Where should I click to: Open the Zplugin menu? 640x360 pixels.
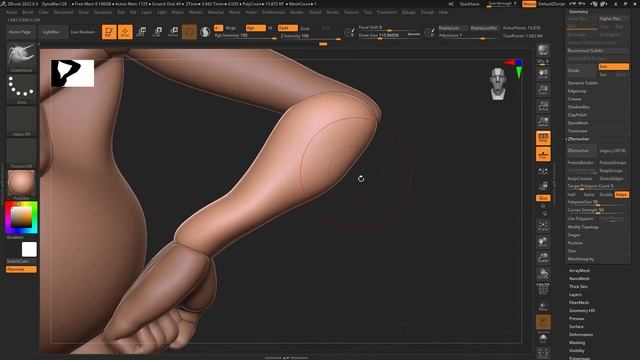click(408, 12)
